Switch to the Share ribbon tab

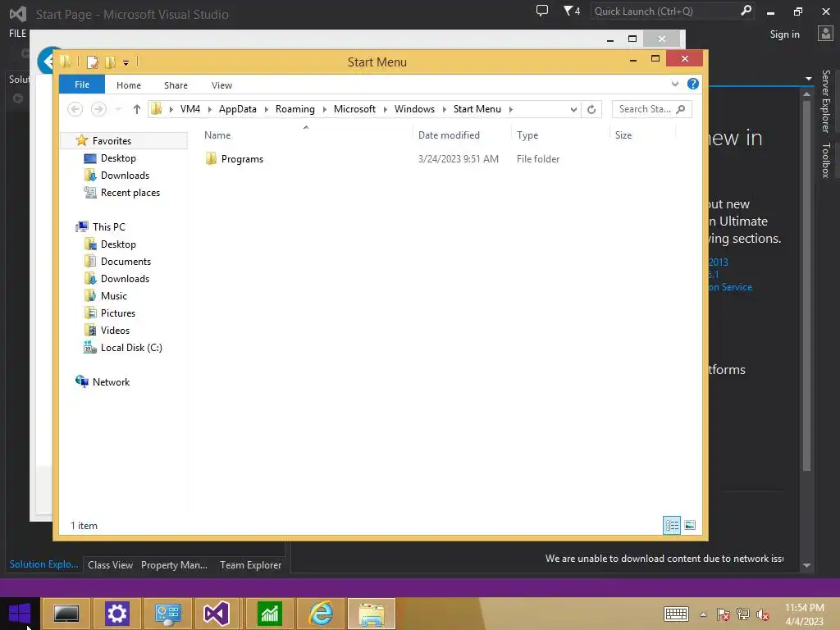(176, 85)
